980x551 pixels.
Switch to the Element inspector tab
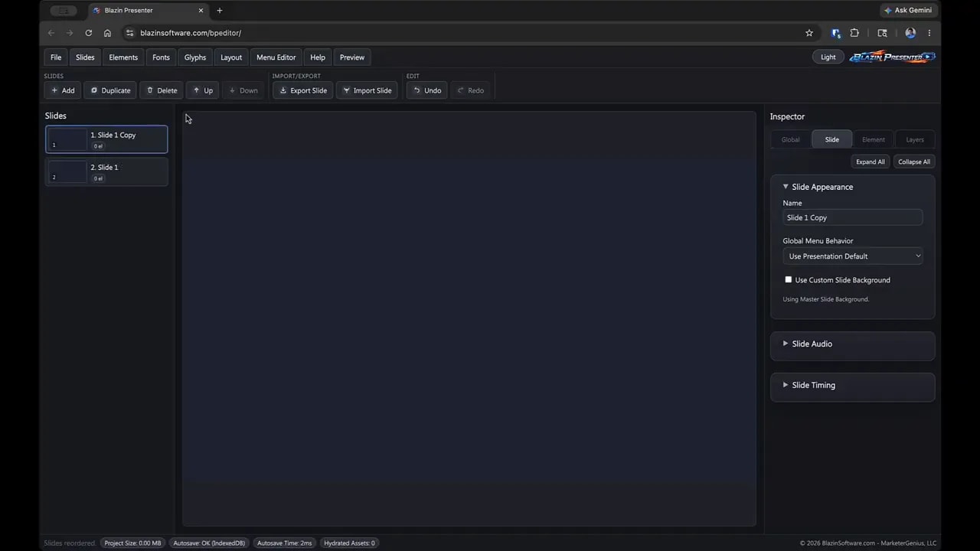[874, 139]
